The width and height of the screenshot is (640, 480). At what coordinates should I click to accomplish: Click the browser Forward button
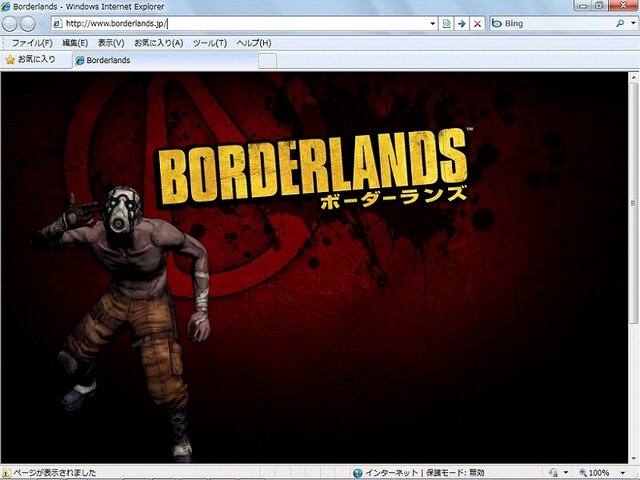click(x=28, y=24)
